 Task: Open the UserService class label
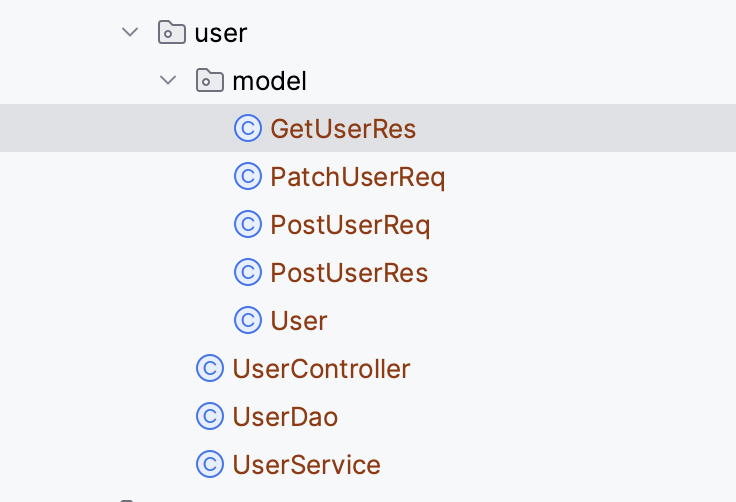click(x=307, y=465)
